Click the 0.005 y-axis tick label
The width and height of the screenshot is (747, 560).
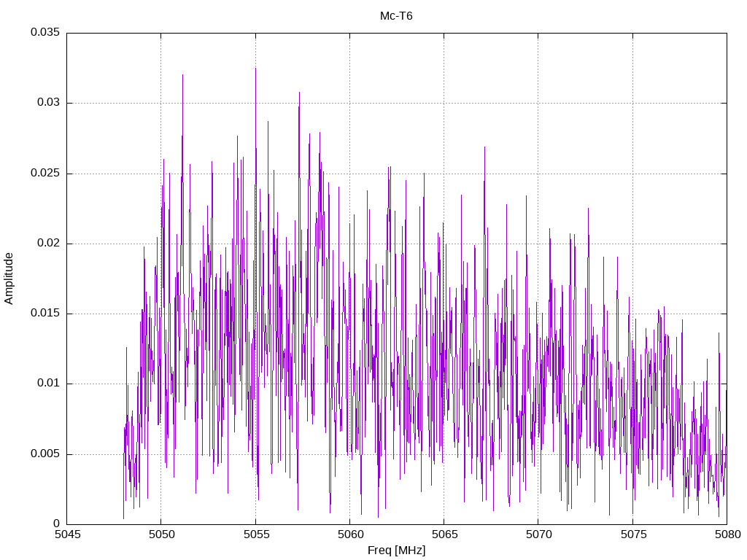tap(45, 454)
